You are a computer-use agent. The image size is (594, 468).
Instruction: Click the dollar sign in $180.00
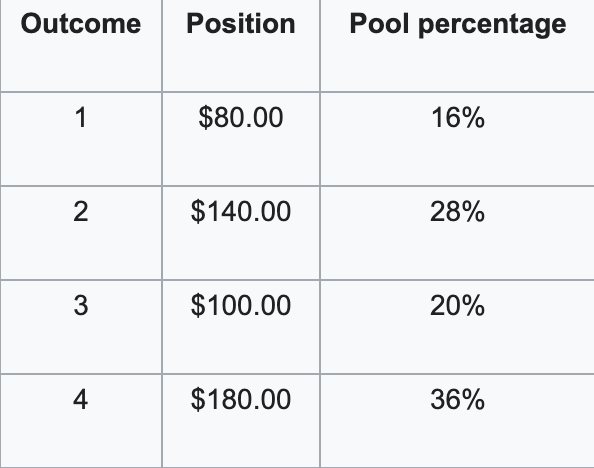point(198,399)
